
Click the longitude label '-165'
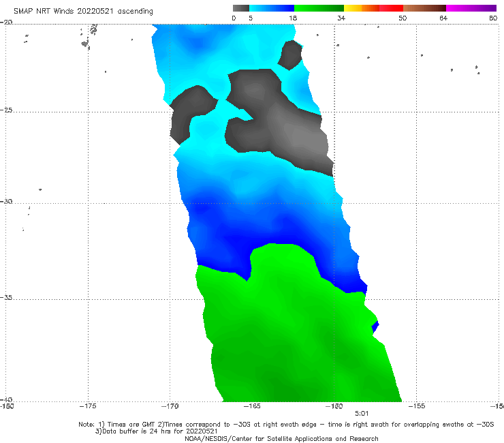pyautogui.click(x=252, y=406)
